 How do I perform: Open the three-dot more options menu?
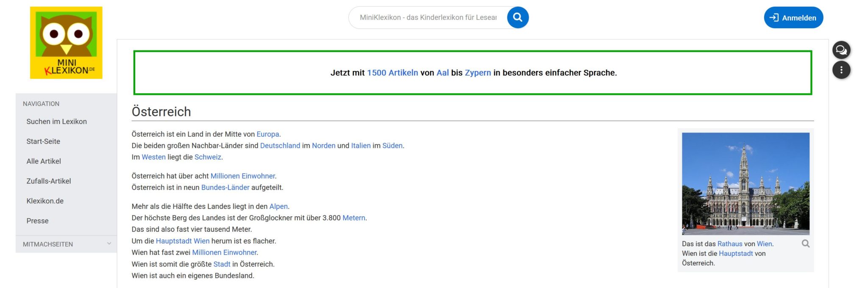(841, 70)
